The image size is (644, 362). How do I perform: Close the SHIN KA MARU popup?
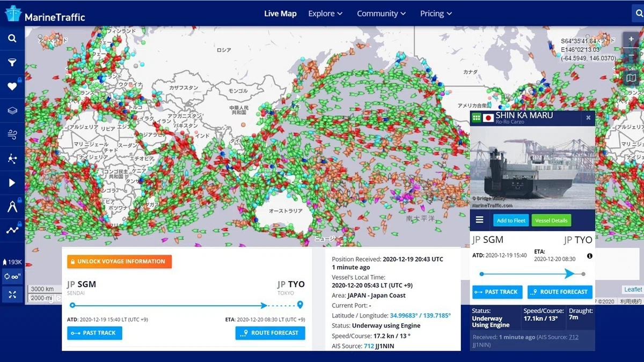[x=588, y=117]
